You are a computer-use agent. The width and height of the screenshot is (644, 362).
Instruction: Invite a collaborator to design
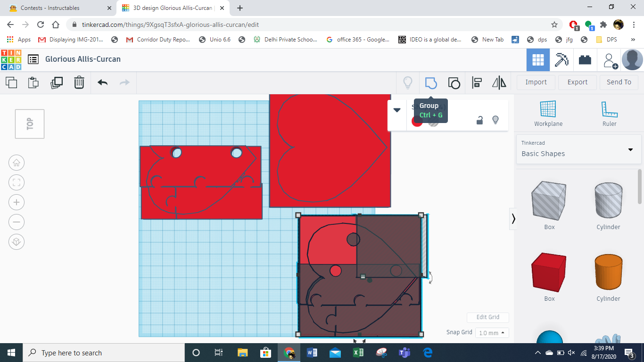611,60
